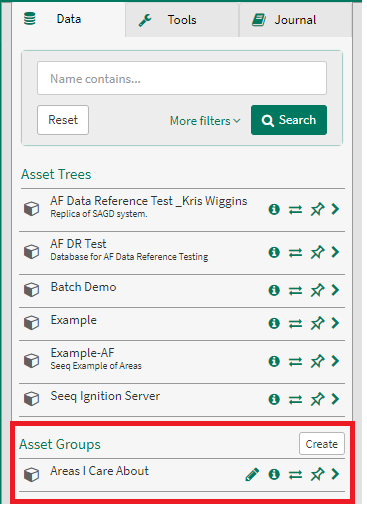367x508 pixels.
Task: Click info icon for Areas I Care About
Action: (274, 474)
